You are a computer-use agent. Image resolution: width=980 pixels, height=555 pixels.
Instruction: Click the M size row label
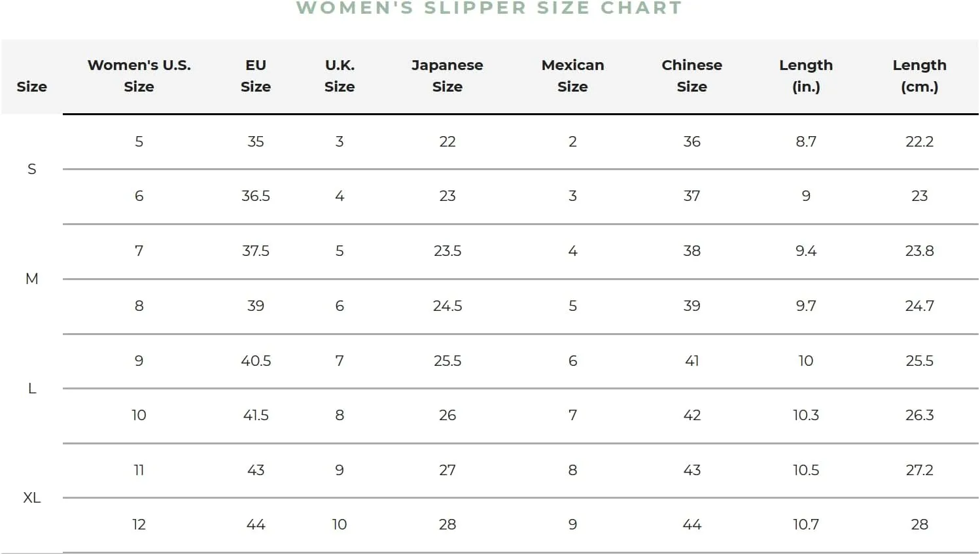pos(31,279)
